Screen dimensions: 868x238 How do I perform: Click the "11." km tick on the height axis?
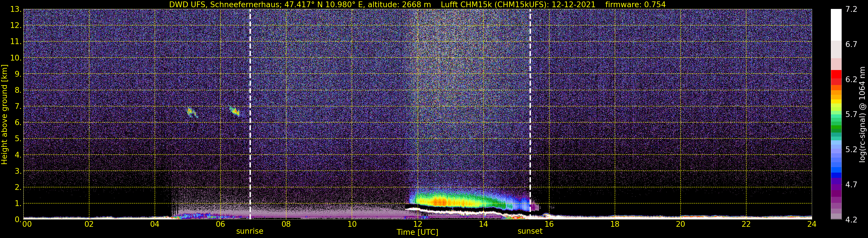[x=16, y=41]
